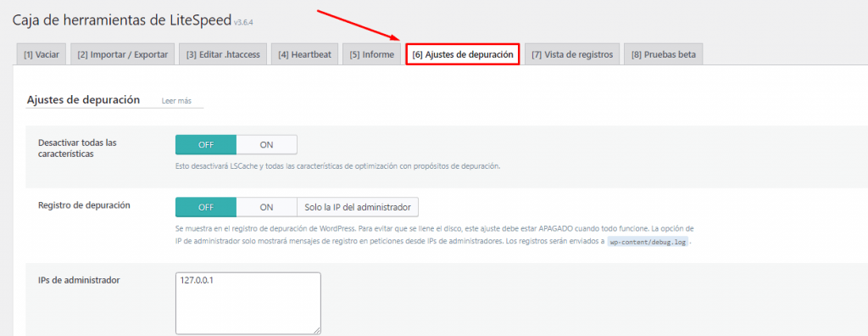The width and height of the screenshot is (868, 336).
Task: Turn ON Registro de depuración
Action: click(x=267, y=207)
